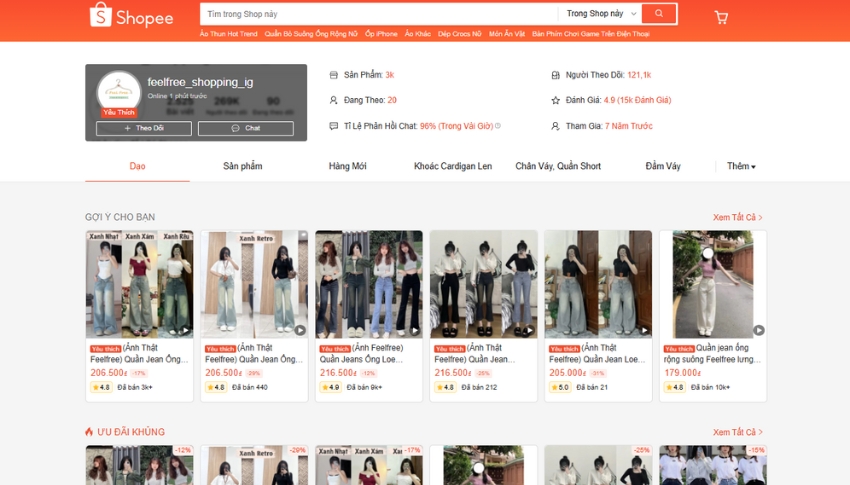Click the 4.9 (15k Đánh Giá) rating text

[x=637, y=100]
